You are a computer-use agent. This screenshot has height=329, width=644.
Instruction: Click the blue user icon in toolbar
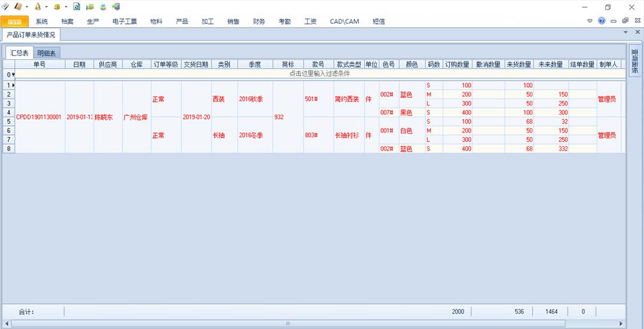coord(103,7)
